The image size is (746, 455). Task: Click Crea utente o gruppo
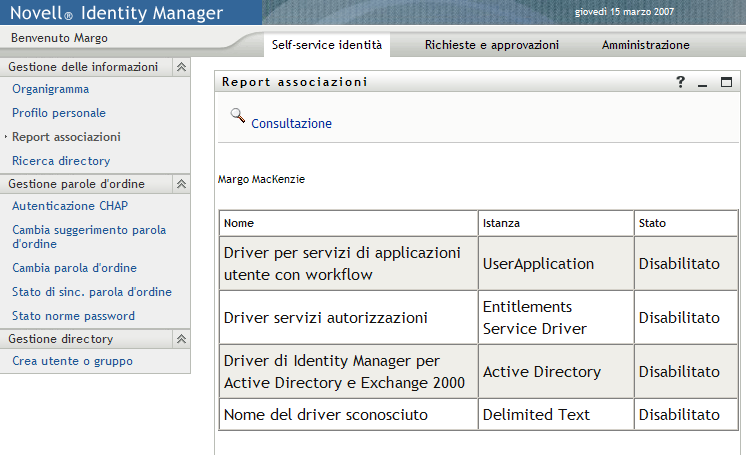[72, 361]
